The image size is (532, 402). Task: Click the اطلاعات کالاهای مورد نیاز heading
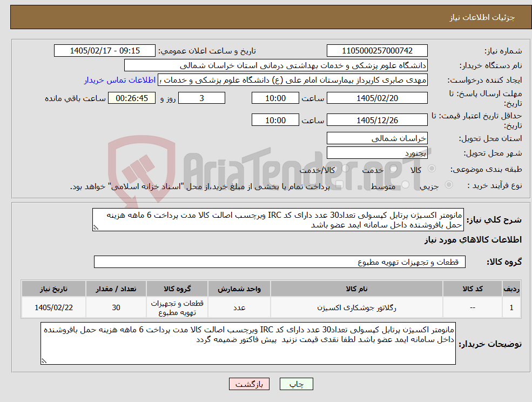tap(473, 240)
